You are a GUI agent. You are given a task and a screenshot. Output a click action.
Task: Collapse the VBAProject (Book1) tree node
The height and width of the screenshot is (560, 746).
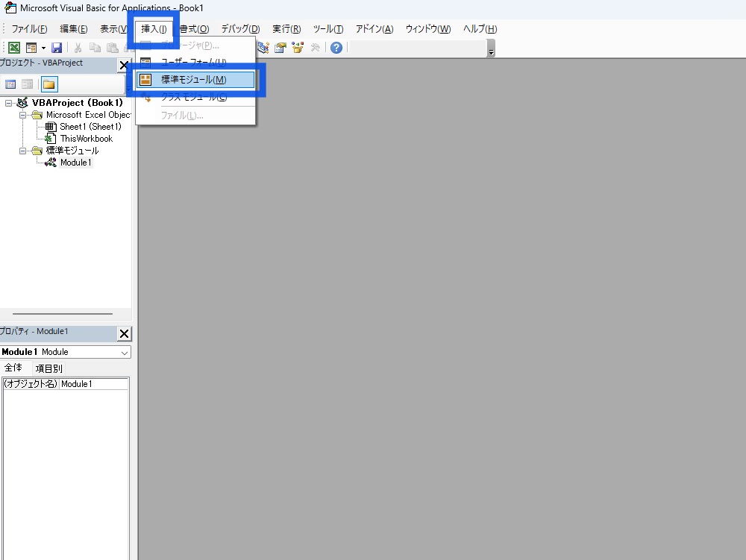(x=9, y=103)
